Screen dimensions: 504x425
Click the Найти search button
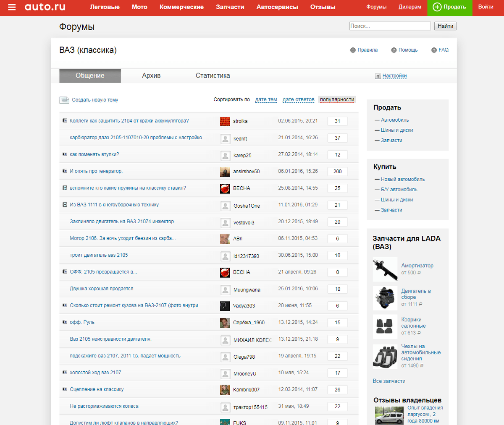[445, 26]
